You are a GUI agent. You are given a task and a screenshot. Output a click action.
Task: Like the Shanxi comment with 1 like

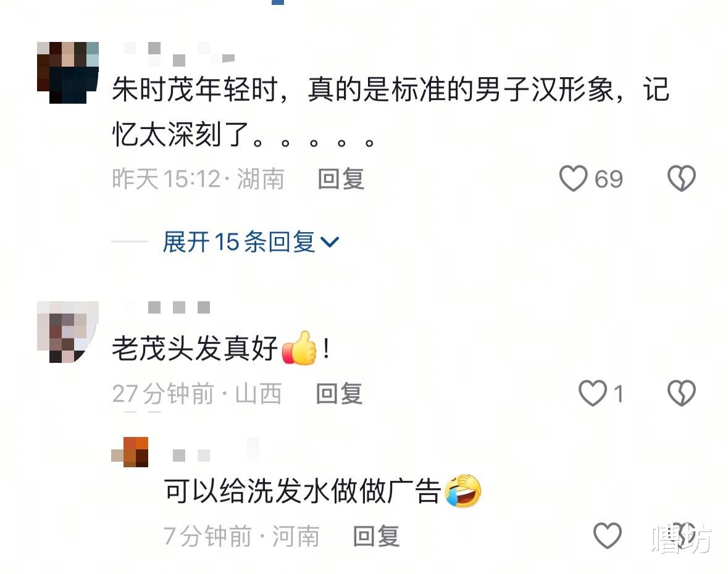click(593, 394)
